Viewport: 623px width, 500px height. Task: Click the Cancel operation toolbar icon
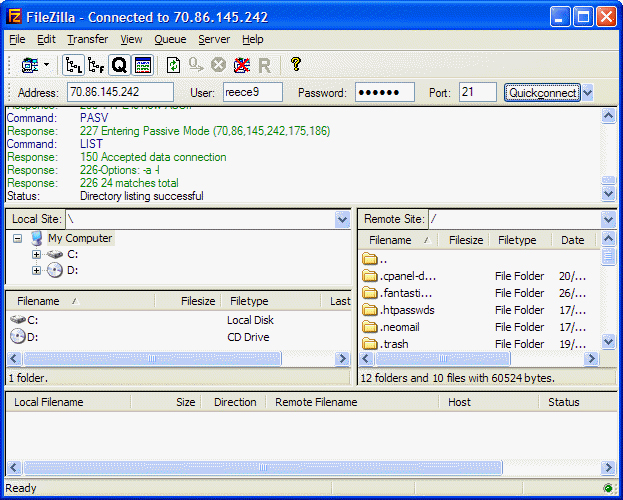pyautogui.click(x=218, y=65)
